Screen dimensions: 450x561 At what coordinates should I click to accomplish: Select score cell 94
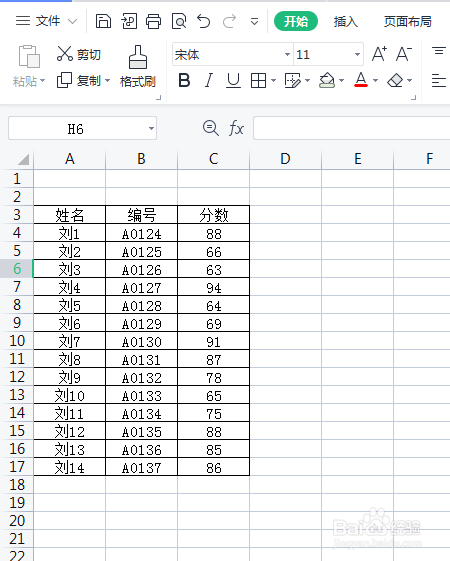tap(214, 287)
